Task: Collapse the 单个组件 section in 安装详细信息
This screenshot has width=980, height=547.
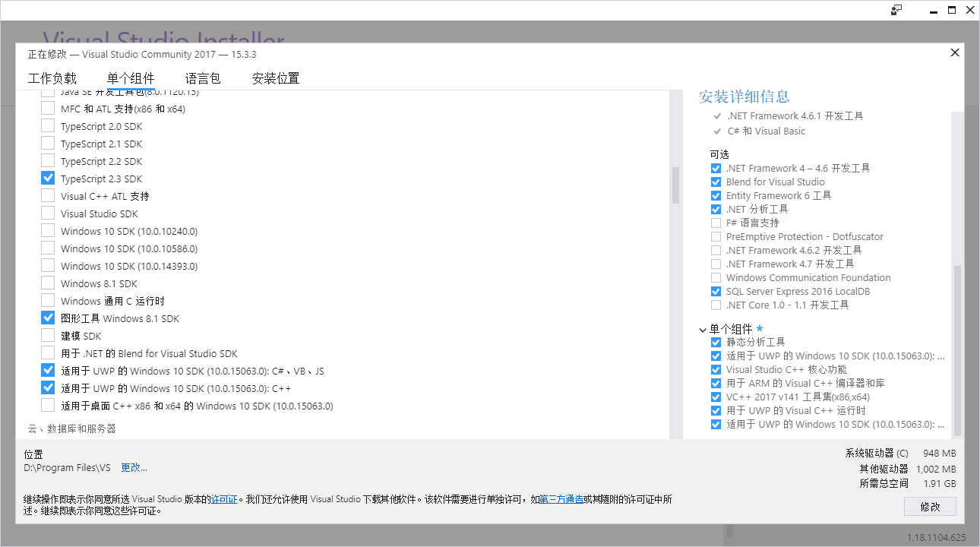Action: (x=703, y=329)
